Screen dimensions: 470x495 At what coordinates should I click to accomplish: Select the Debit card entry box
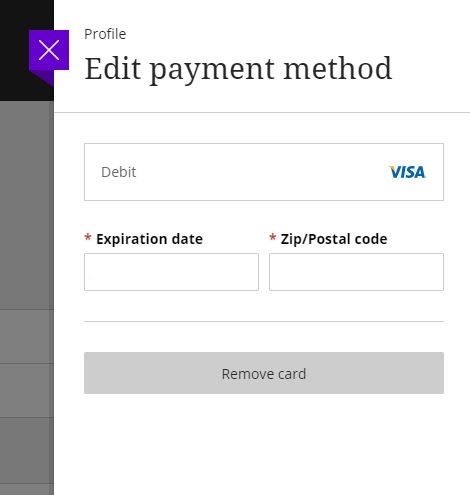coord(264,172)
